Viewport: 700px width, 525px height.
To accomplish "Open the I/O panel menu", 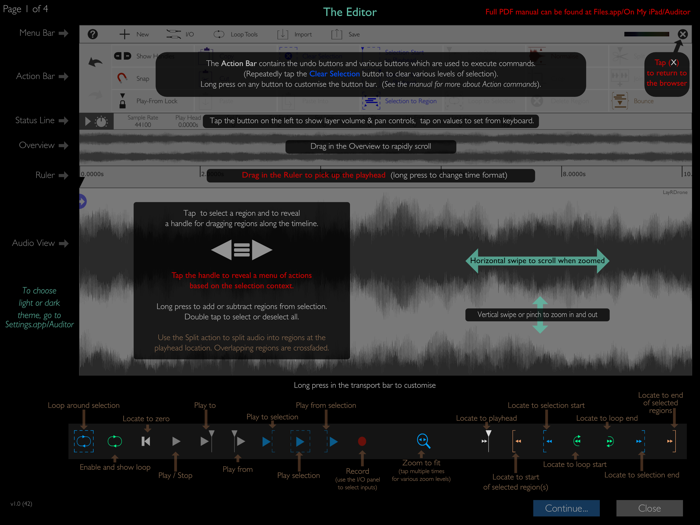I will [180, 34].
